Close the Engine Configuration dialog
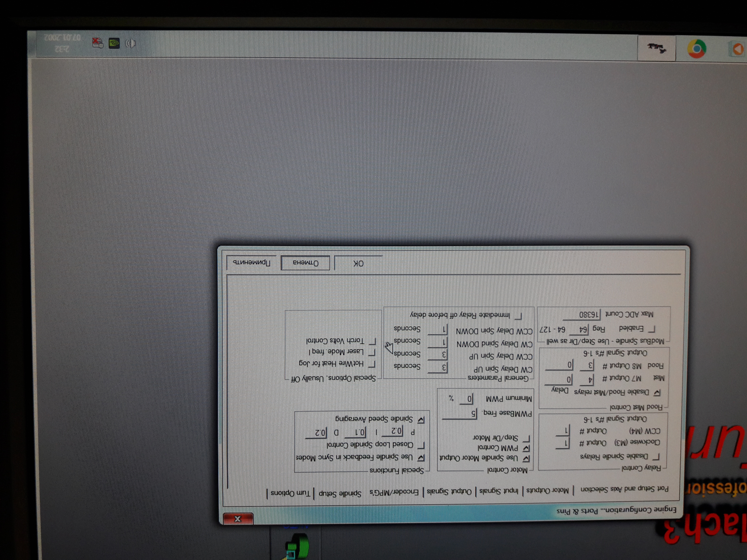The height and width of the screenshot is (560, 747). point(238,518)
